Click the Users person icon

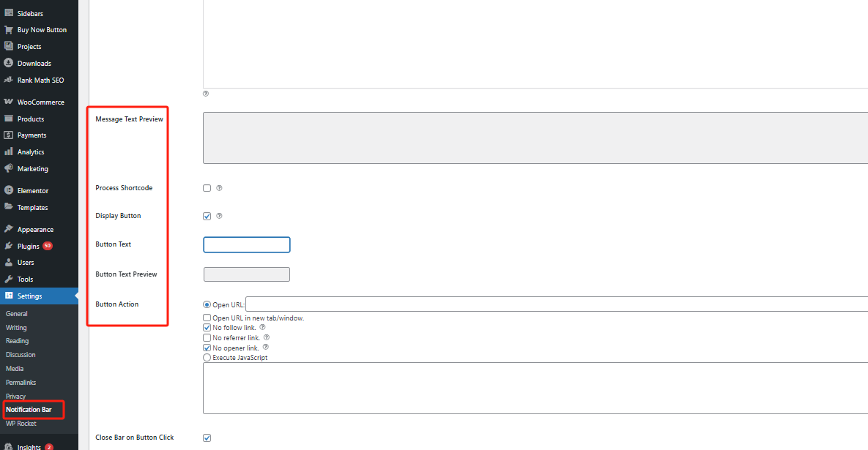pos(9,263)
